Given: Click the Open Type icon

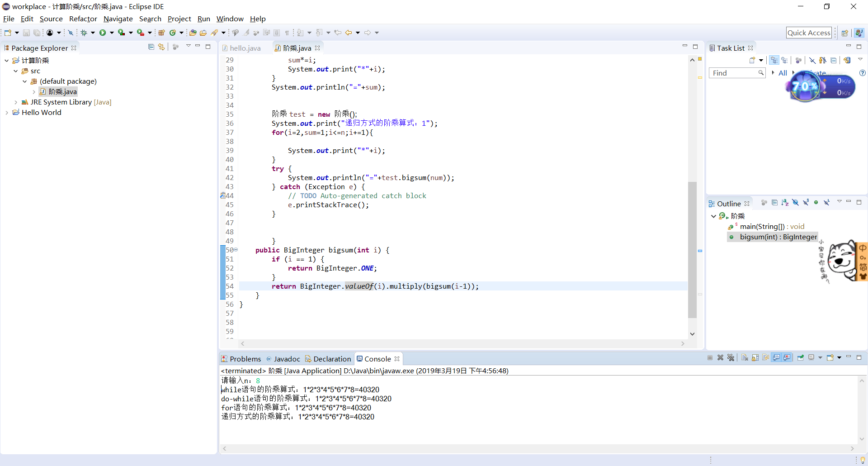Looking at the screenshot, I should coord(193,33).
